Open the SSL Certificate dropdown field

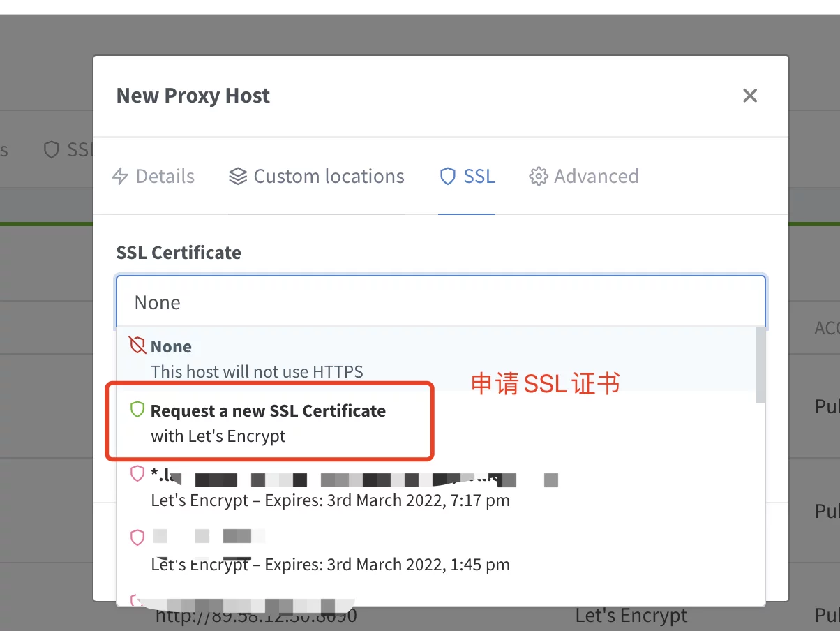point(441,302)
